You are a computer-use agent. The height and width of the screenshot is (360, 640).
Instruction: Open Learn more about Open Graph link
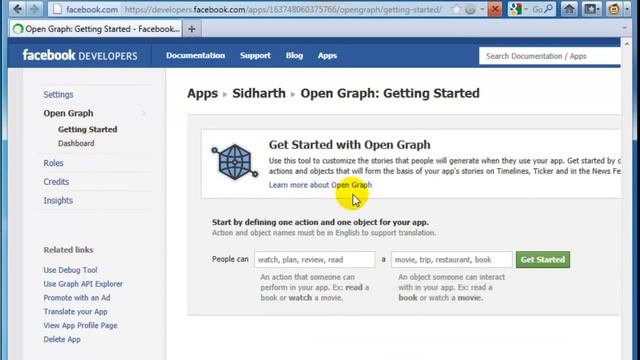click(320, 185)
